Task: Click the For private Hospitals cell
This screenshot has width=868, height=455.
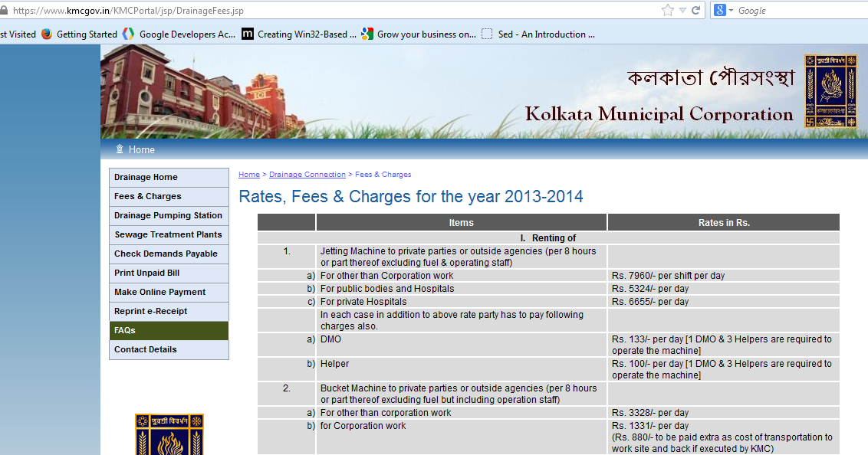Action: [x=461, y=302]
